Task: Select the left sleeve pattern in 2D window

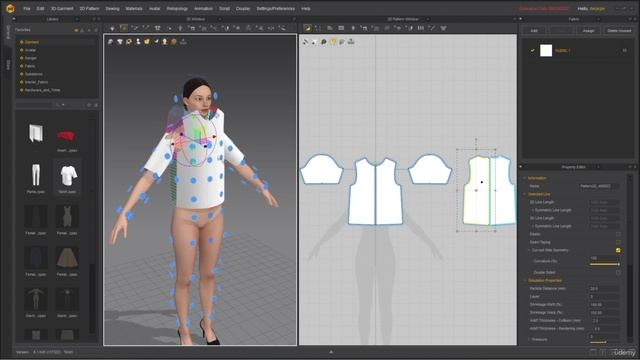Action: pos(322,169)
